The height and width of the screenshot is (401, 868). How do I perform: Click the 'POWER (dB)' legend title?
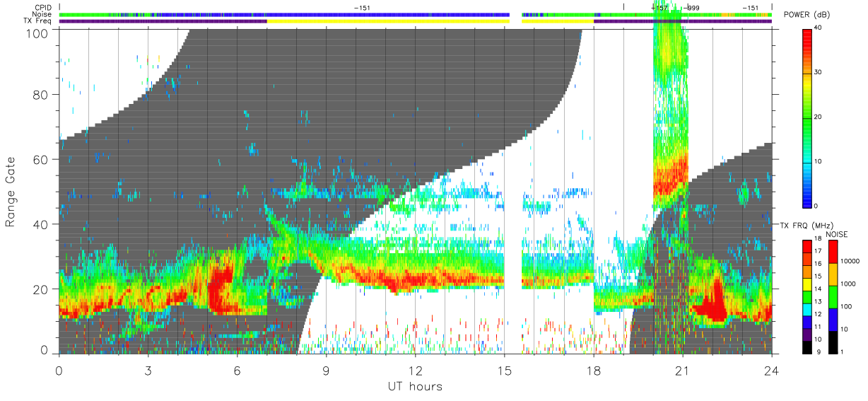point(807,16)
